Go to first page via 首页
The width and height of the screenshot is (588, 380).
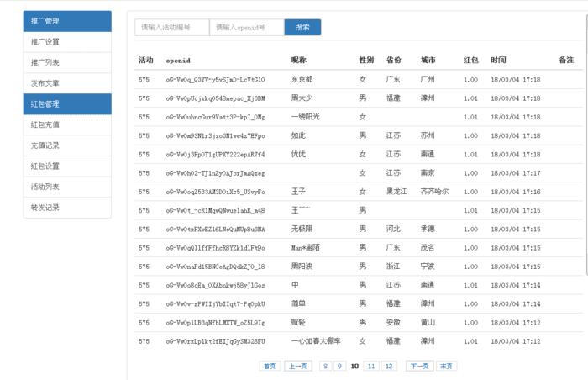(270, 366)
